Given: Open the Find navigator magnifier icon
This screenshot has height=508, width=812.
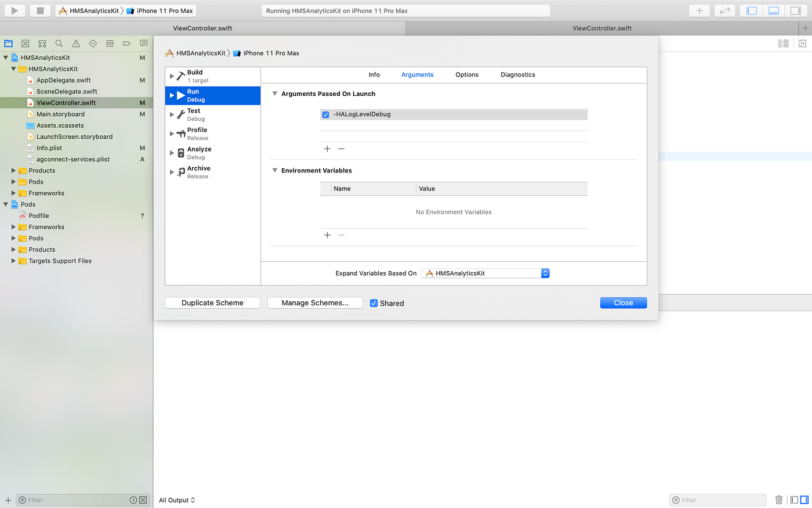Looking at the screenshot, I should (x=59, y=44).
